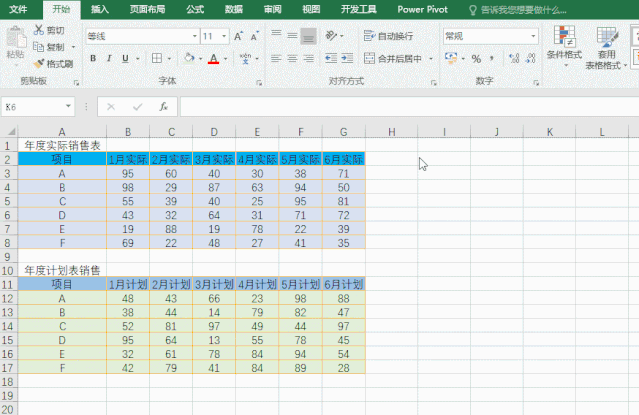Select column K header
This screenshot has height=415, width=639.
[549, 132]
